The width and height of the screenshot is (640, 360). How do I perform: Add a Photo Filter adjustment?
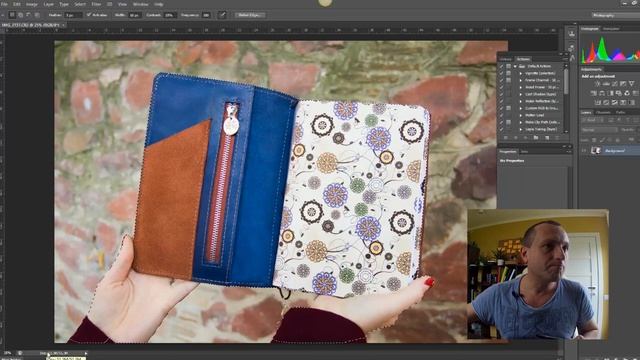(619, 93)
